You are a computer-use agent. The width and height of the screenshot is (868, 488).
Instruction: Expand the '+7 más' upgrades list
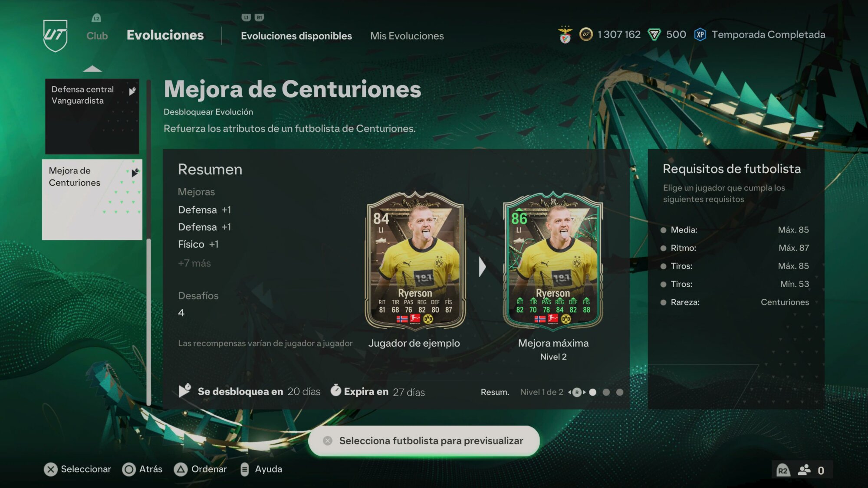tap(194, 263)
